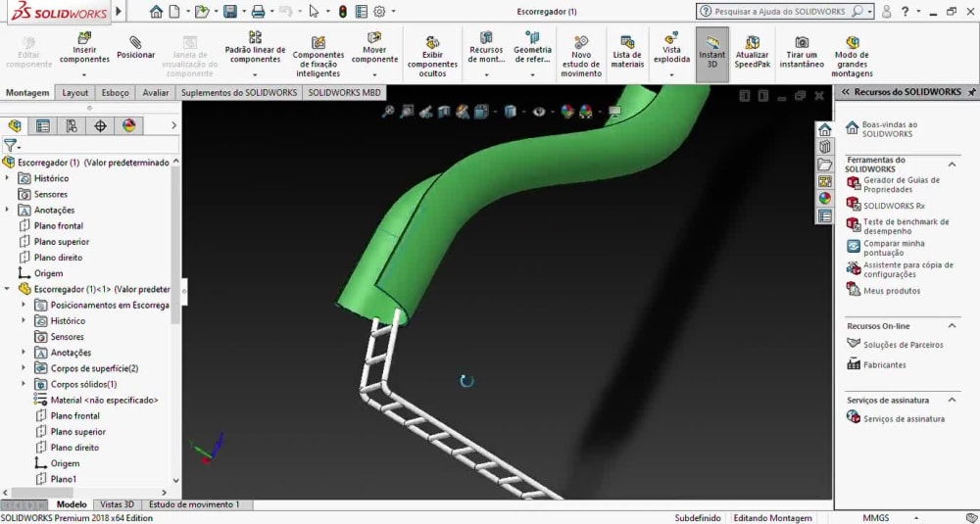The height and width of the screenshot is (524, 980).
Task: Collapse Recursos On-line section
Action: click(952, 326)
